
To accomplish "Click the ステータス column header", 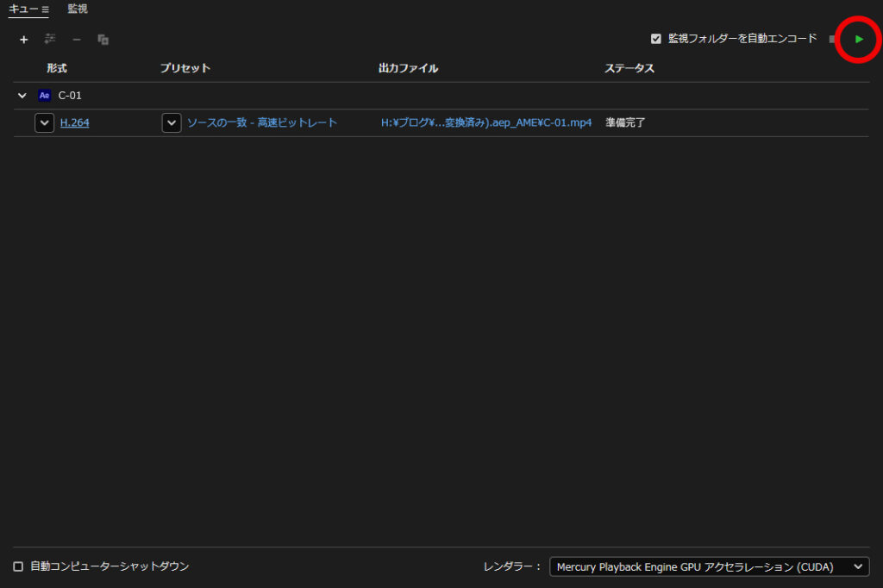I will pos(629,68).
